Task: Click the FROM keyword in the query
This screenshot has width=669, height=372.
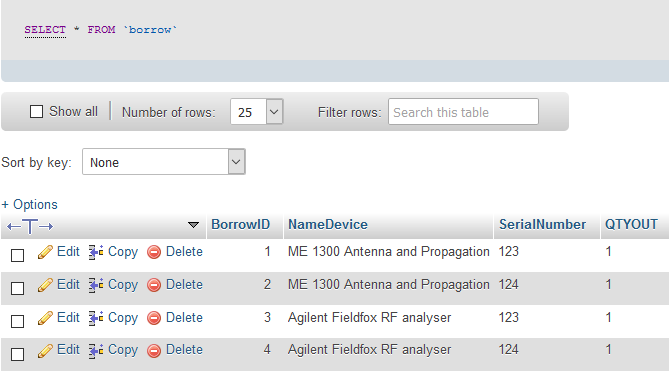Action: point(102,29)
